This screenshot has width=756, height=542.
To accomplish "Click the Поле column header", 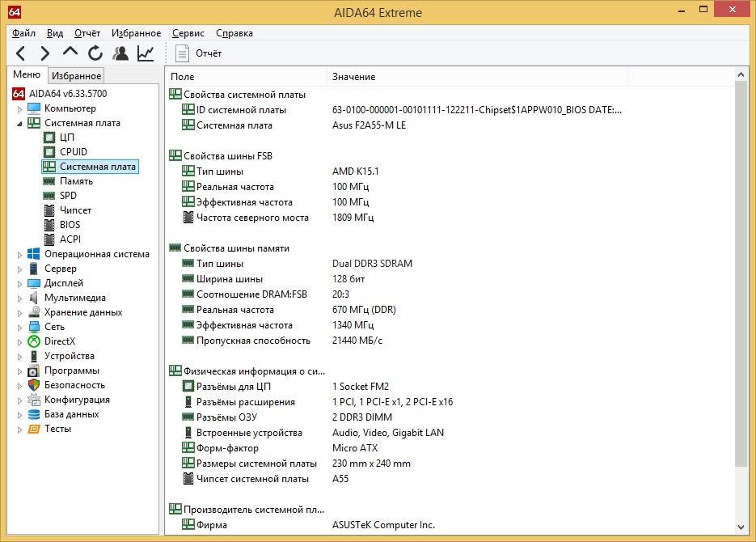I will 247,76.
